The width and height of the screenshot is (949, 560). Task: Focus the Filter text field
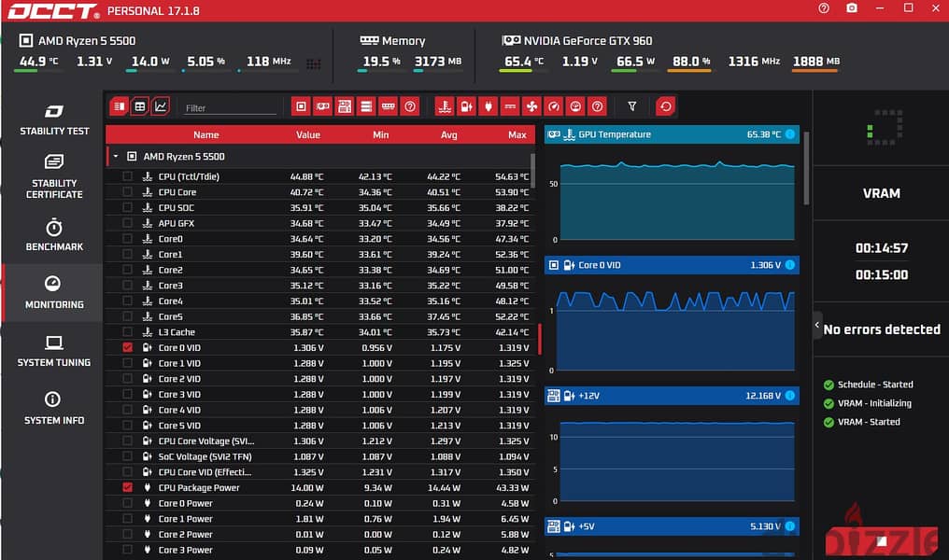coord(230,107)
